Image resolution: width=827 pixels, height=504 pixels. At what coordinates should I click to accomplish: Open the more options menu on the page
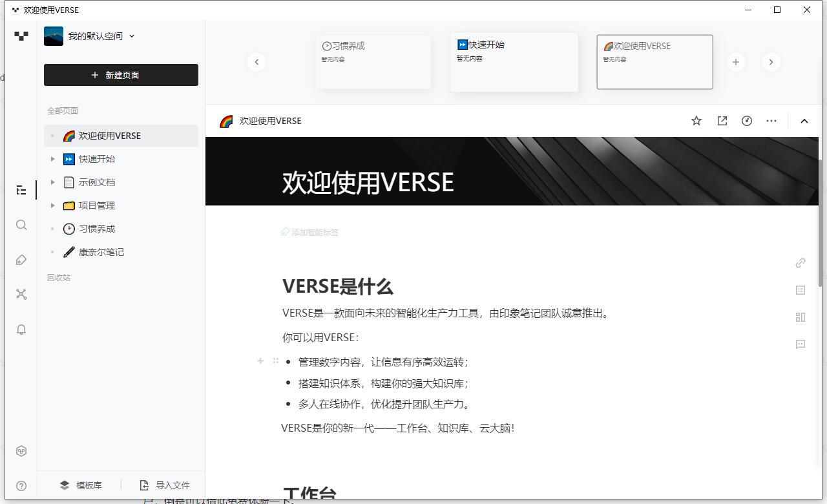point(771,120)
